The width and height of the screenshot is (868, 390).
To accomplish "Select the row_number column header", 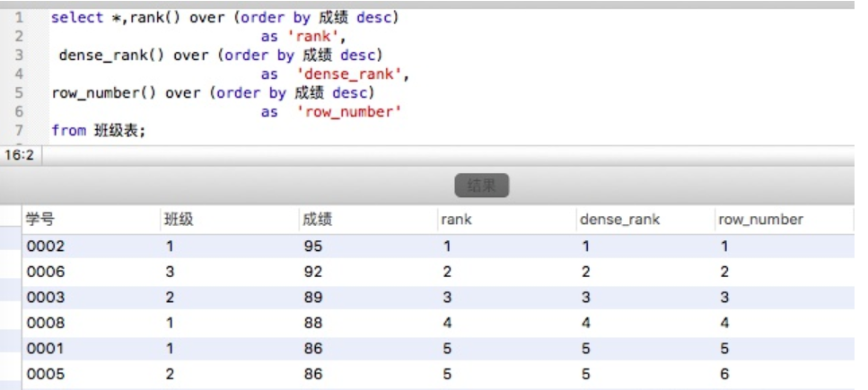I will point(784,220).
